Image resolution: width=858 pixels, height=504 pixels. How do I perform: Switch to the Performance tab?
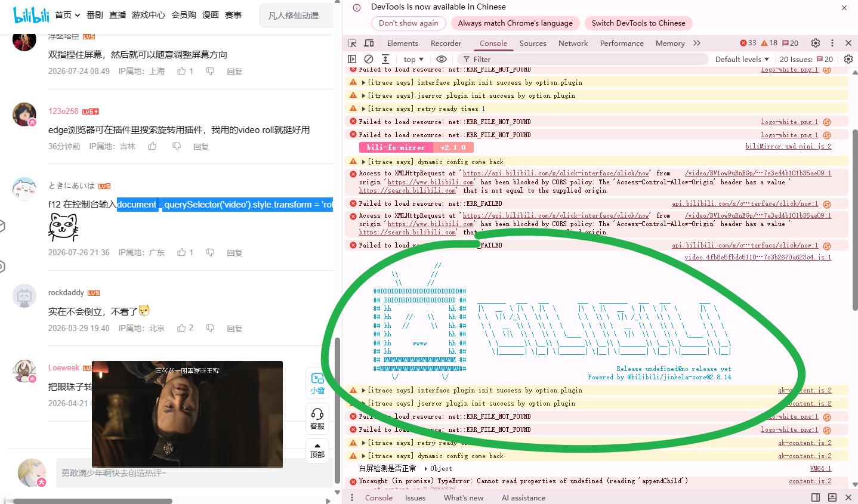622,43
